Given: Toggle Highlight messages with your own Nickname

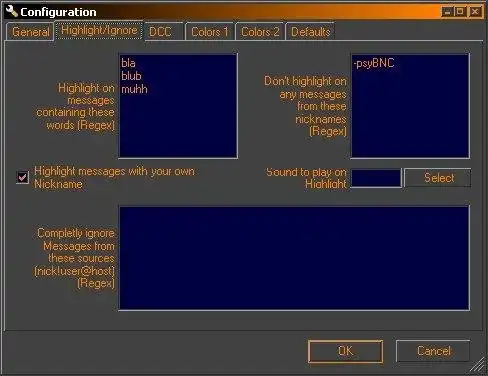Looking at the screenshot, I should coord(23,177).
